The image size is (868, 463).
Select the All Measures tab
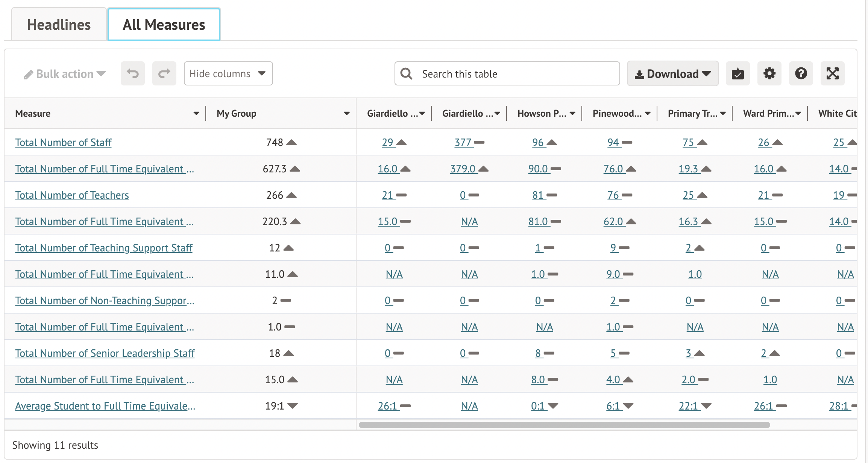164,24
